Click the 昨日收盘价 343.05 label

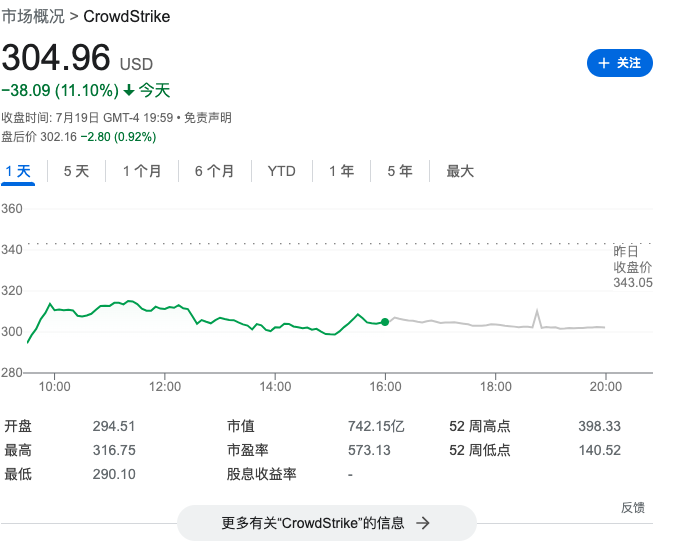click(632, 267)
